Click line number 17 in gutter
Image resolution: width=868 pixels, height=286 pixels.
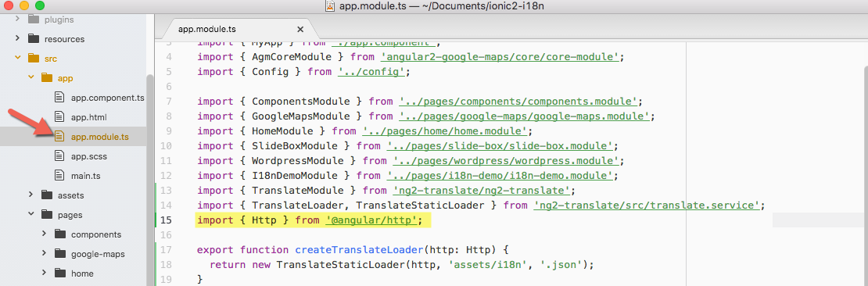pyautogui.click(x=165, y=249)
